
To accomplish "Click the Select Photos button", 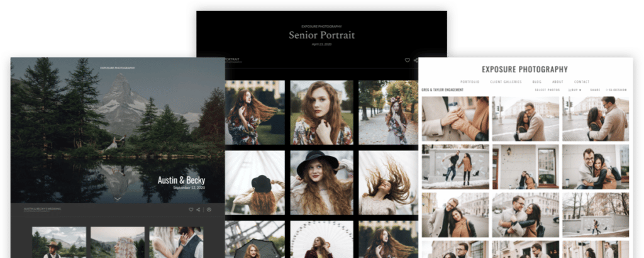I will point(548,90).
